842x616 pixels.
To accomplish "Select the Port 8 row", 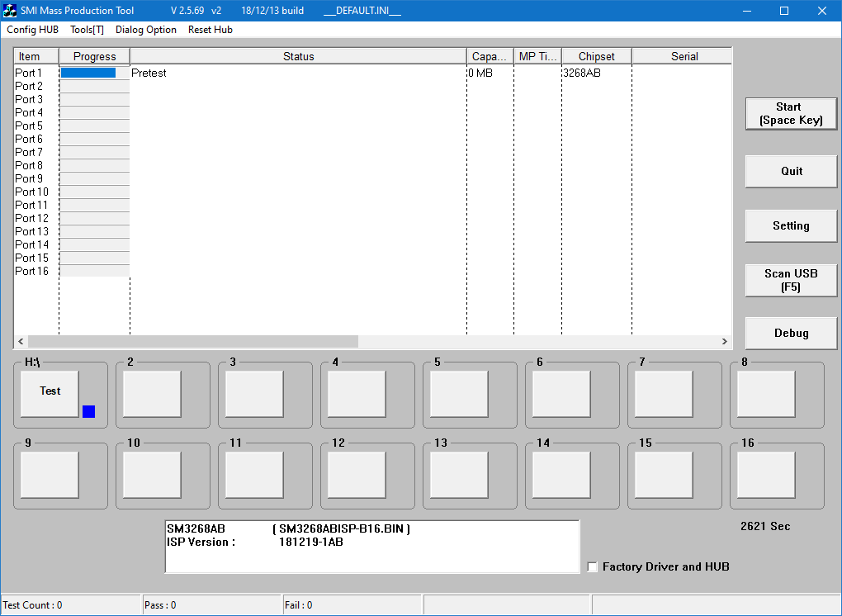I will click(x=372, y=165).
